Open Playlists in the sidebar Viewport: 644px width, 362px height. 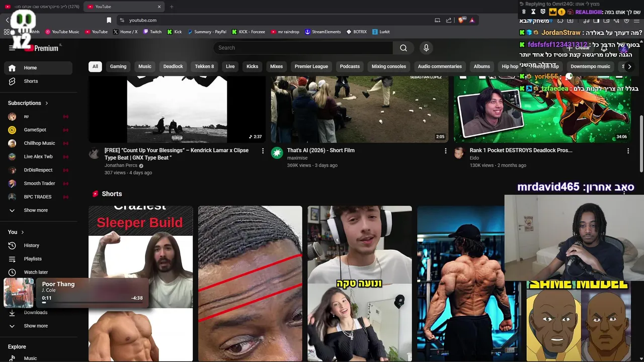pos(38,259)
